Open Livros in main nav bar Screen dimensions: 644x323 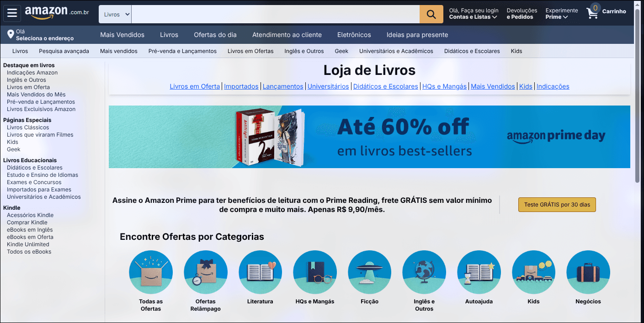coord(169,35)
